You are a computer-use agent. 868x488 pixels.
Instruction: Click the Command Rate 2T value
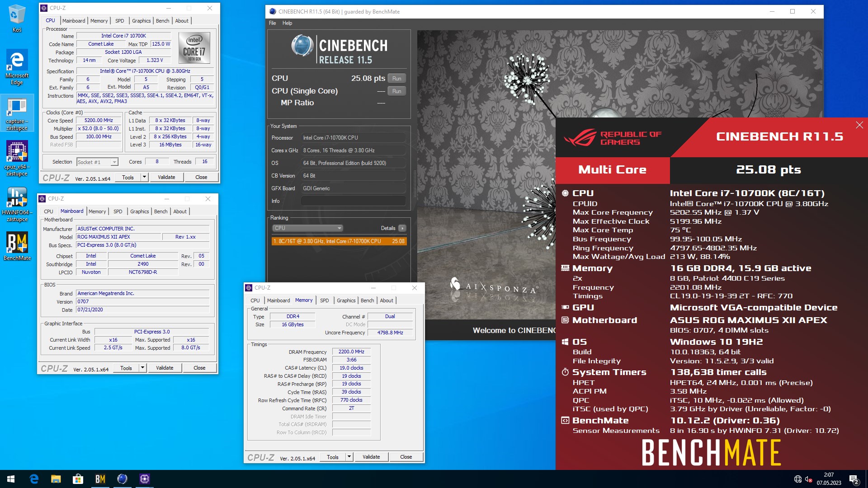(x=351, y=408)
